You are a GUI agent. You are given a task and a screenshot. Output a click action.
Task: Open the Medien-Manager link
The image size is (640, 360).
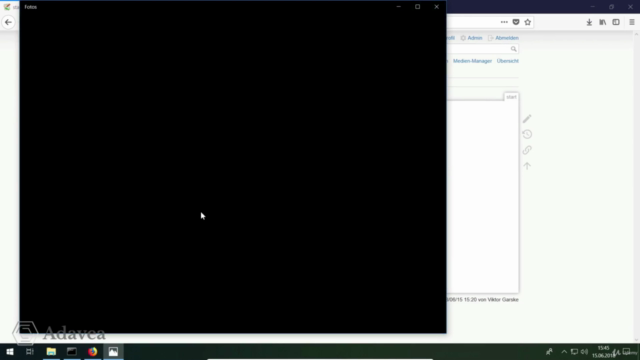coord(472,61)
